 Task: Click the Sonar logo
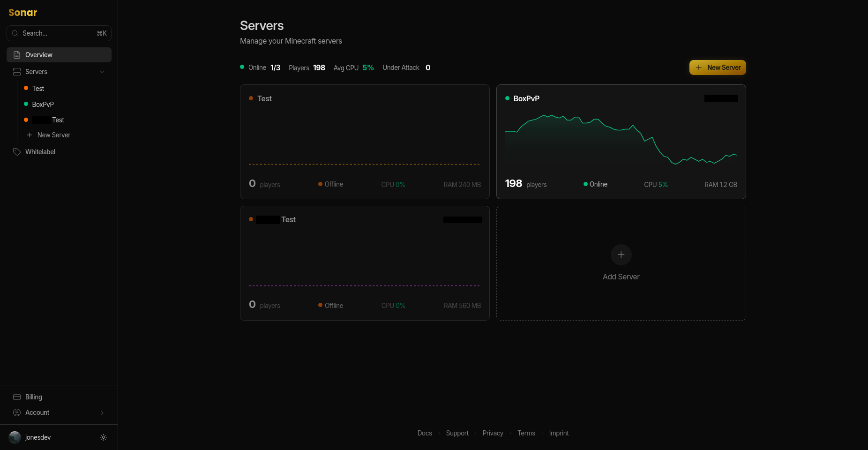(x=22, y=13)
